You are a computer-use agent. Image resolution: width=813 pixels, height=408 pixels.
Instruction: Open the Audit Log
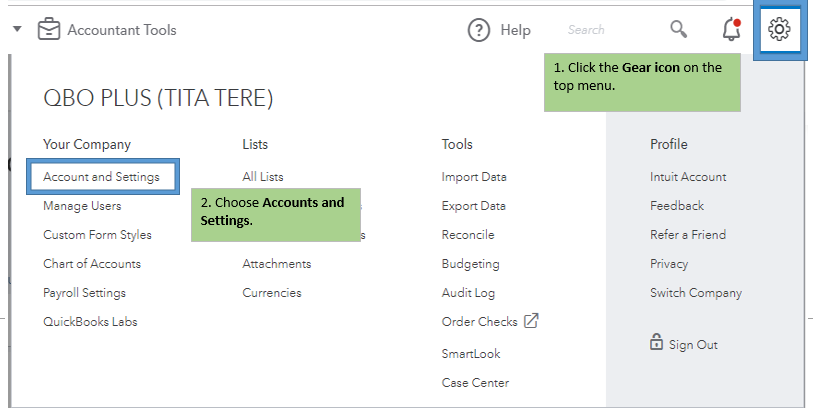pyautogui.click(x=470, y=293)
